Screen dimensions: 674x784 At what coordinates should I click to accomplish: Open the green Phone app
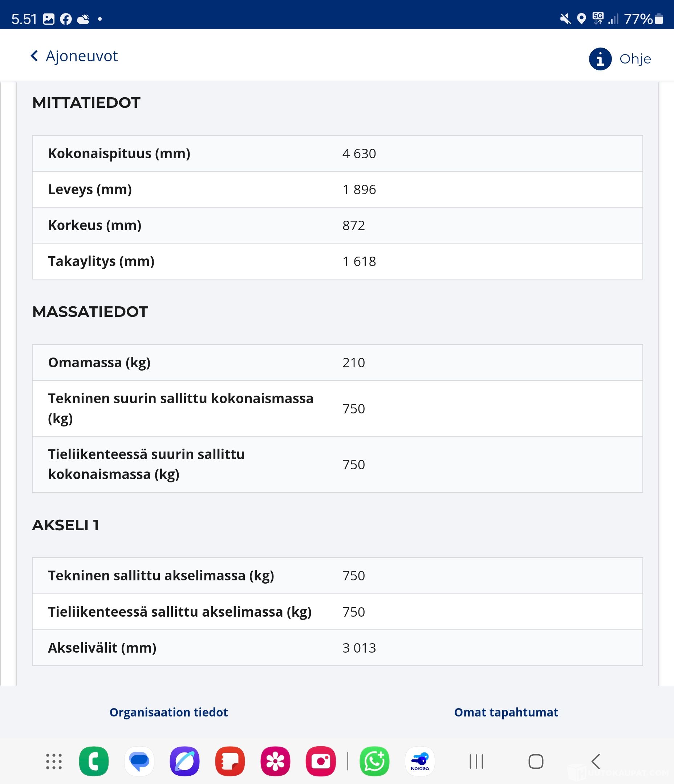click(x=94, y=761)
